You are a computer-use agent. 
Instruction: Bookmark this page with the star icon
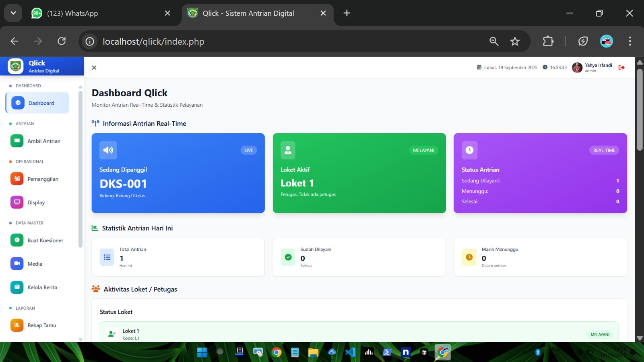(x=515, y=41)
